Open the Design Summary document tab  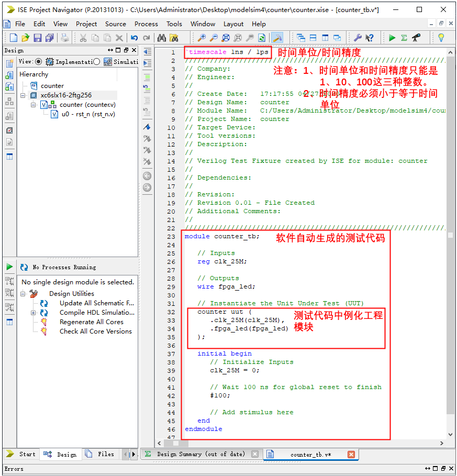click(x=200, y=454)
